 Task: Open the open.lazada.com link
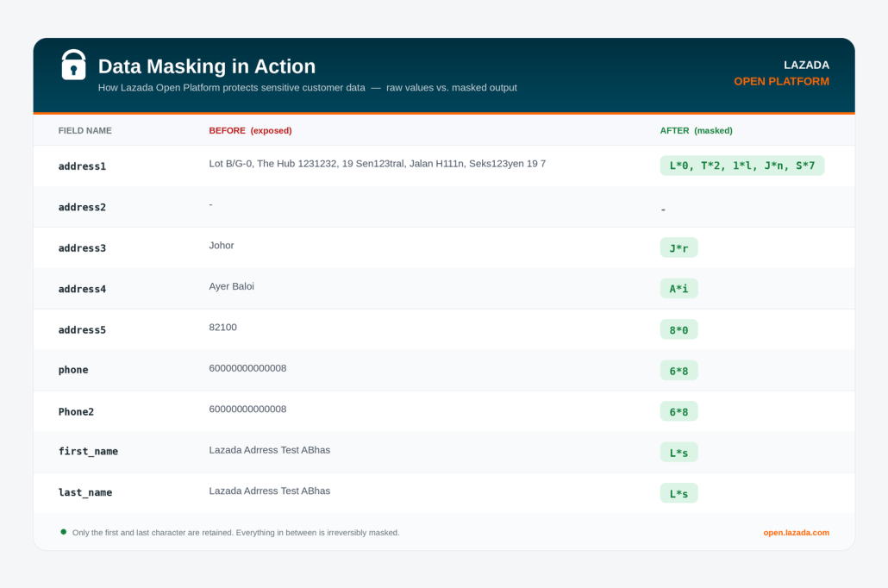pos(796,533)
